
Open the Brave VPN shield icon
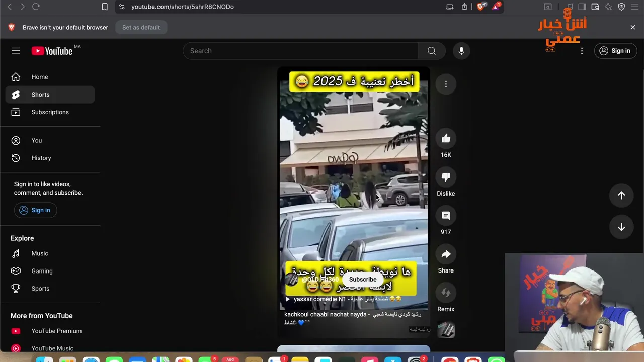[x=621, y=7]
